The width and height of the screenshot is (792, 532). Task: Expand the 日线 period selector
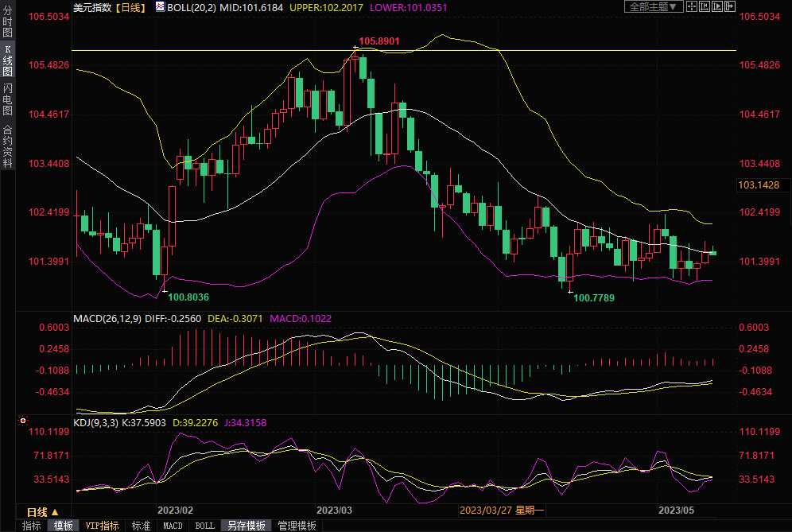point(37,512)
